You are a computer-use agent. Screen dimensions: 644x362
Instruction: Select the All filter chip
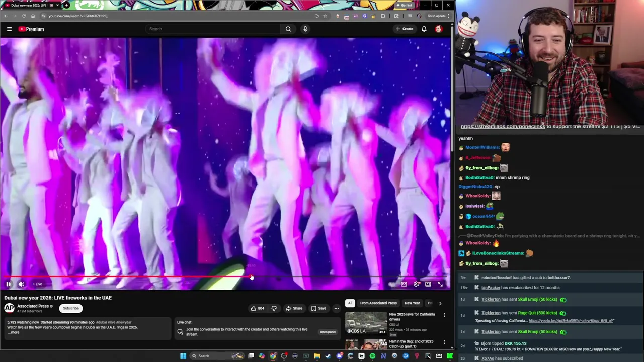pos(350,303)
